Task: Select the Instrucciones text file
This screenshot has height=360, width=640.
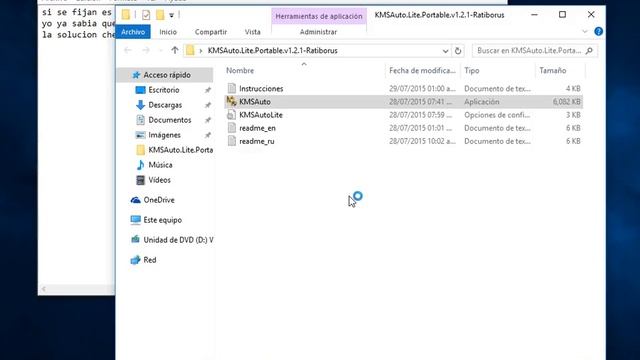Action: pyautogui.click(x=261, y=89)
